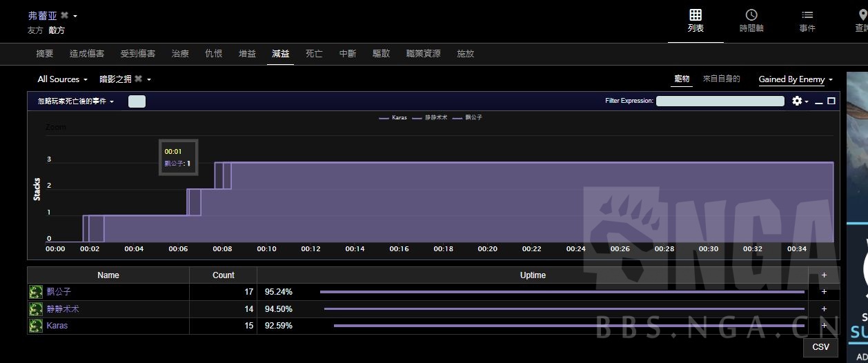The image size is (868, 363).
Task: Toggle the 寵物 pets option
Action: pos(682,79)
